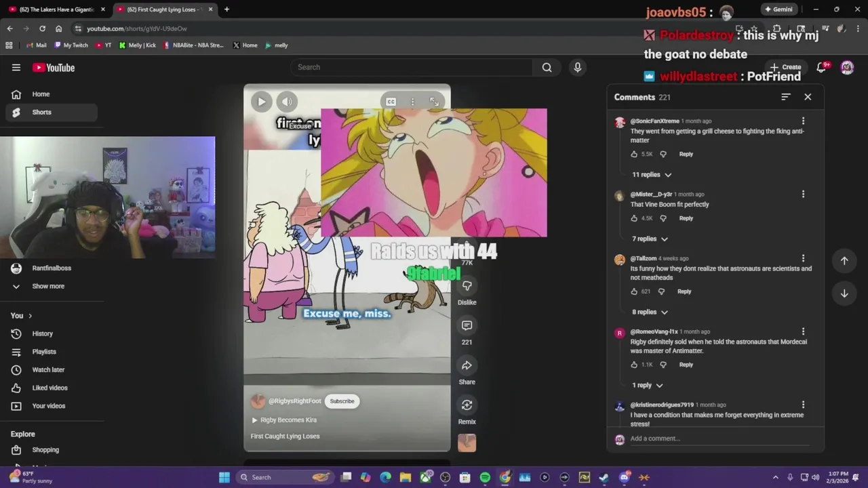Remix this Short
This screenshot has height=488, width=868.
pyautogui.click(x=467, y=405)
